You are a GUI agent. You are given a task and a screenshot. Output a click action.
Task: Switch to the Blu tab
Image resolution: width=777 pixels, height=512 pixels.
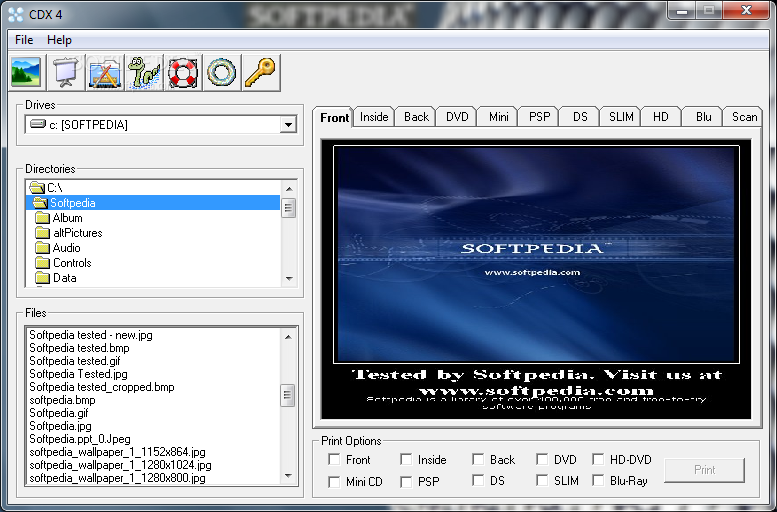(x=703, y=117)
